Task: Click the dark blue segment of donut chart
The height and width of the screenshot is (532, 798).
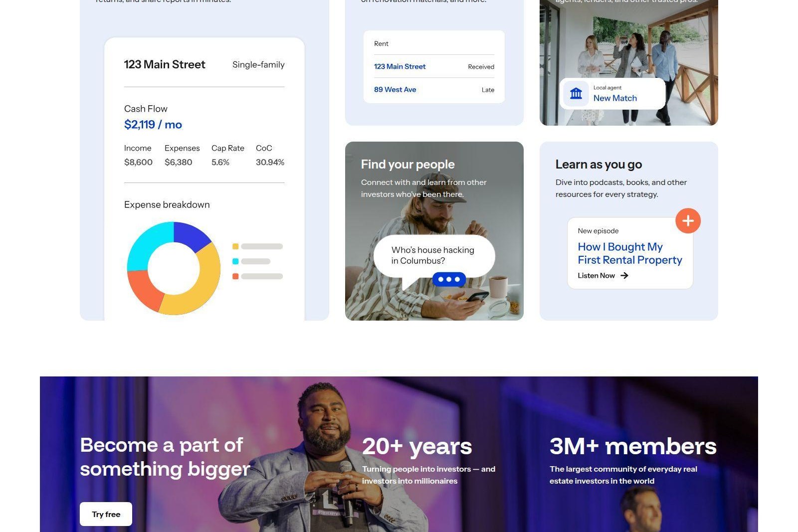Action: coord(192,234)
